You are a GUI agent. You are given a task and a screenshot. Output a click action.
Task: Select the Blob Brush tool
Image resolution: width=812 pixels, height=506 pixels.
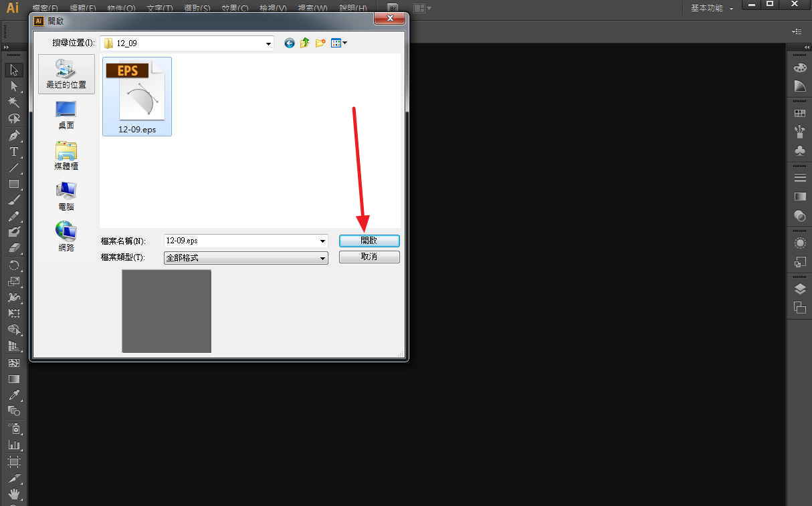[13, 233]
